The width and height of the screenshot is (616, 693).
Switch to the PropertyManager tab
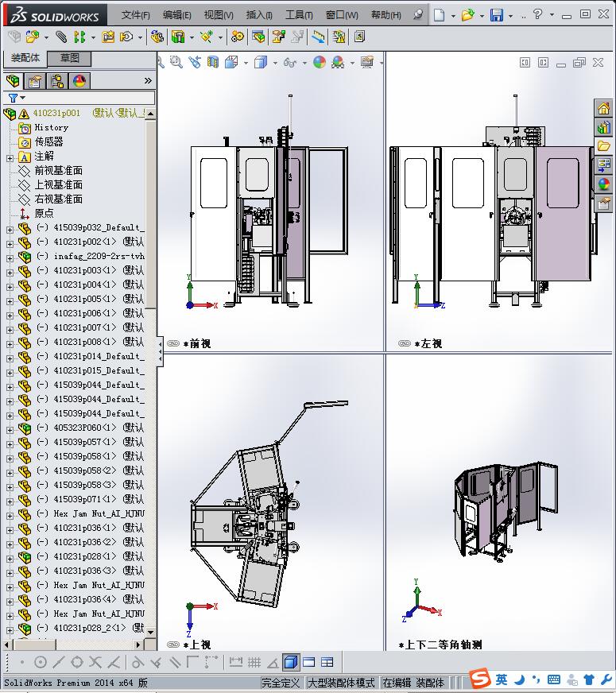(x=35, y=81)
